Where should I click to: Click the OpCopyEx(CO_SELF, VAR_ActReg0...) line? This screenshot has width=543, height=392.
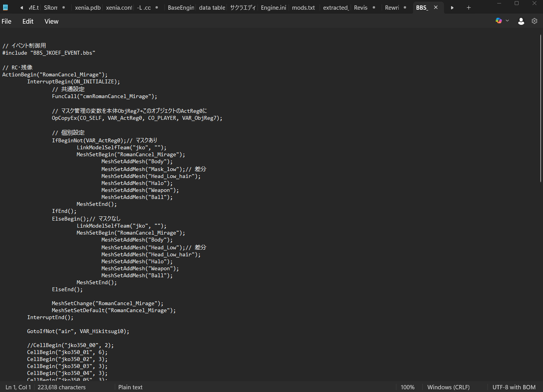[137, 118]
